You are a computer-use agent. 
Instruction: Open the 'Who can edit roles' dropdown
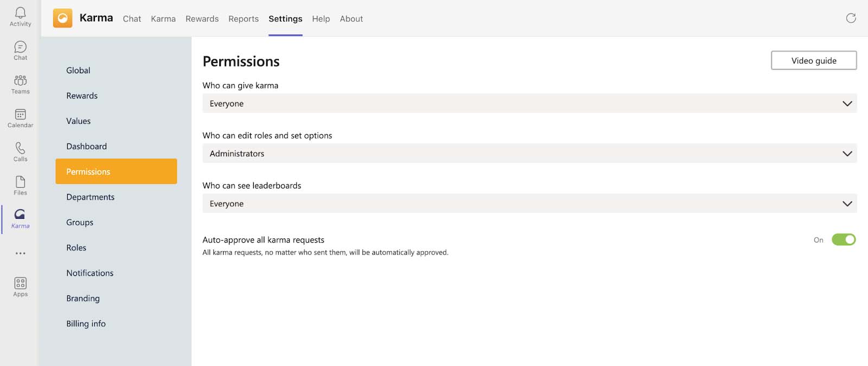[x=529, y=153]
